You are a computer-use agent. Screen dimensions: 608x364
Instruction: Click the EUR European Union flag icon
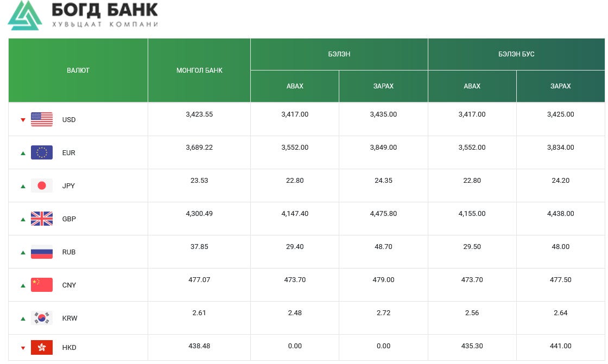[42, 152]
